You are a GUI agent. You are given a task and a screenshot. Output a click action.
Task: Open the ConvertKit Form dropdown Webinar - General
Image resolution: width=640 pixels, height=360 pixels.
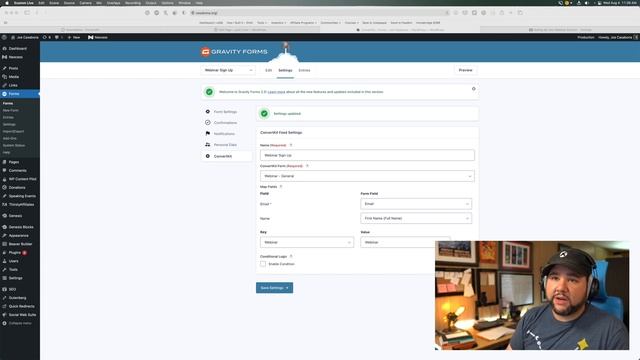pos(367,176)
